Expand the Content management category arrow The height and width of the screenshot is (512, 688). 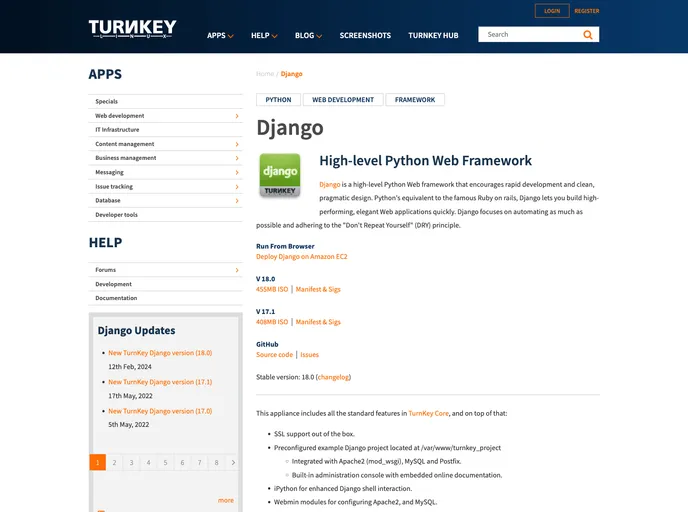[237, 144]
